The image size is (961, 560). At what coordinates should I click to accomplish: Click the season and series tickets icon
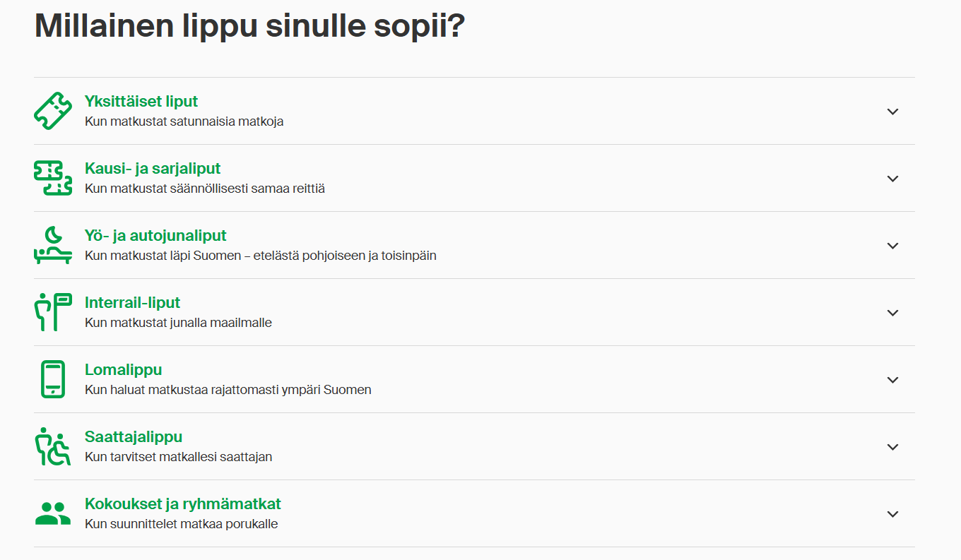tap(53, 178)
